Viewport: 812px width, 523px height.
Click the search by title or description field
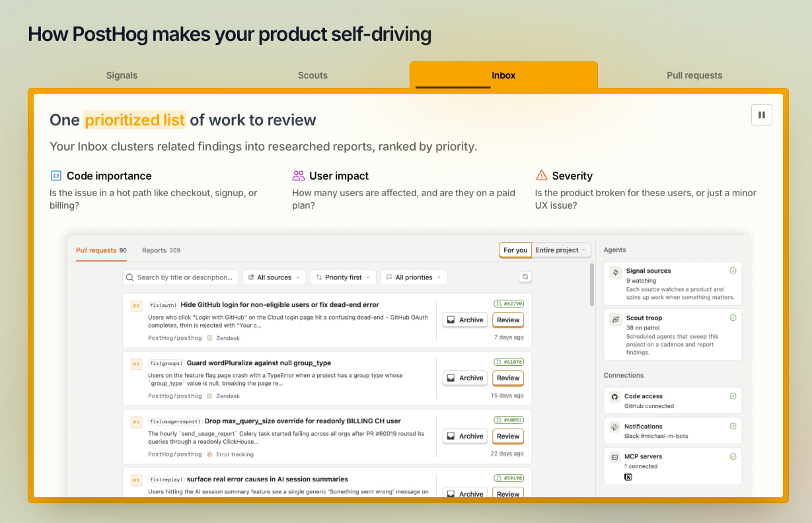(x=180, y=277)
